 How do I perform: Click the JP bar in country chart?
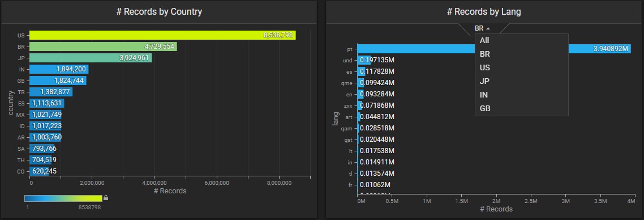pyautogui.click(x=91, y=58)
